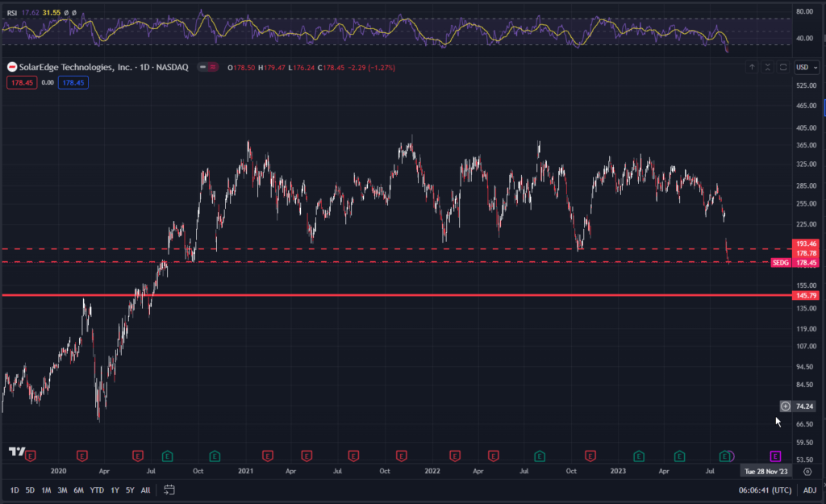
Task: Move pane up with arrow icon
Action: coord(752,68)
